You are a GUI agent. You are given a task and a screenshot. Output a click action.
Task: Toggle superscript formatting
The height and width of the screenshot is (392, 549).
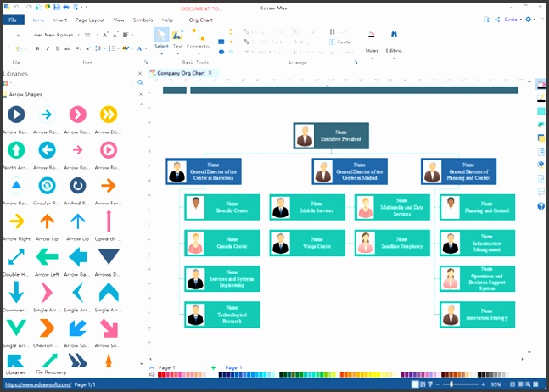click(x=87, y=48)
